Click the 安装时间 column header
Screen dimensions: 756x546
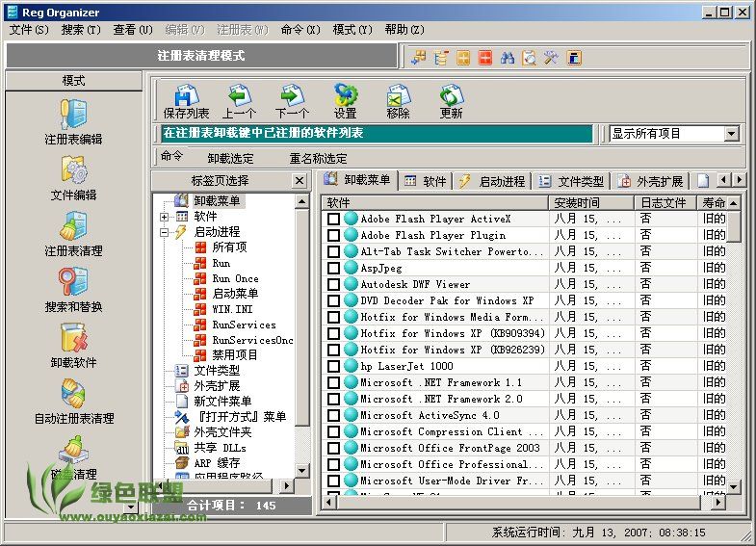coord(591,203)
